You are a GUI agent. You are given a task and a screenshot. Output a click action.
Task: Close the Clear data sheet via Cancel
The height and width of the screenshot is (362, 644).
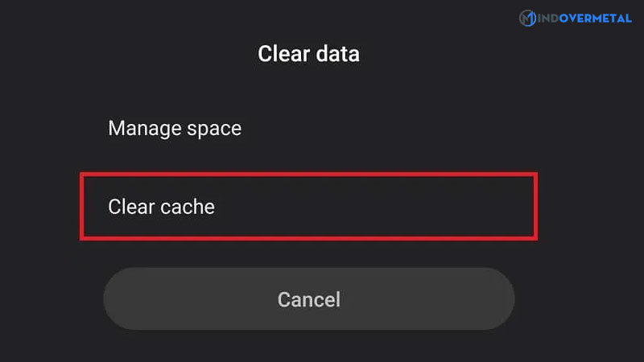coord(308,299)
